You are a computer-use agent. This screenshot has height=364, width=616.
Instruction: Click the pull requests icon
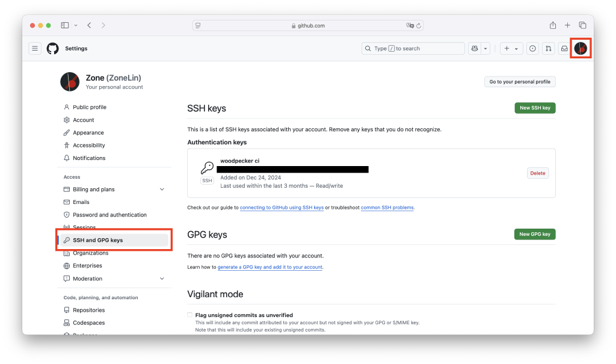548,48
